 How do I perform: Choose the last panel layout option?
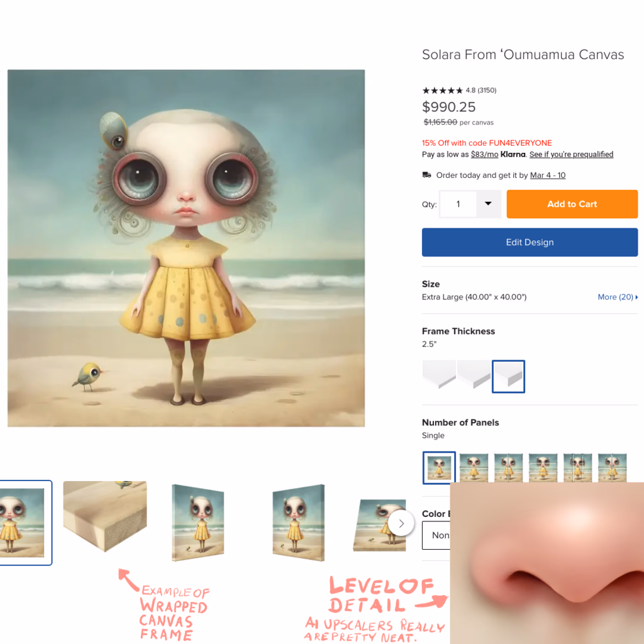coord(612,467)
